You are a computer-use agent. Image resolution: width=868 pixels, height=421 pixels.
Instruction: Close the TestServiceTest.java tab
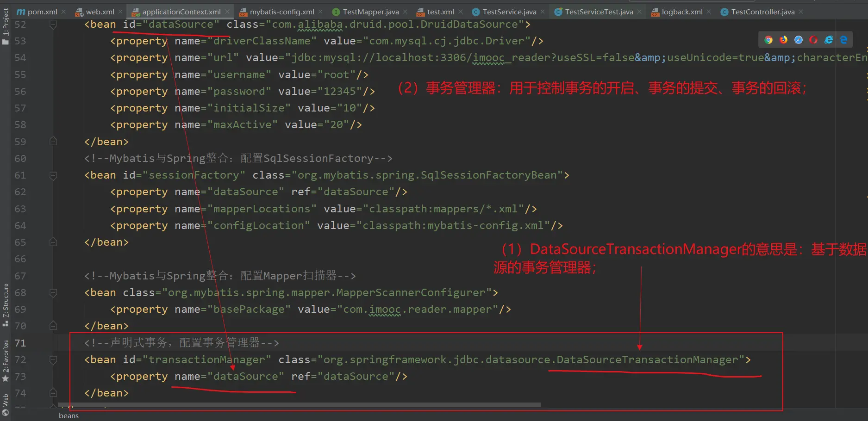(x=639, y=12)
